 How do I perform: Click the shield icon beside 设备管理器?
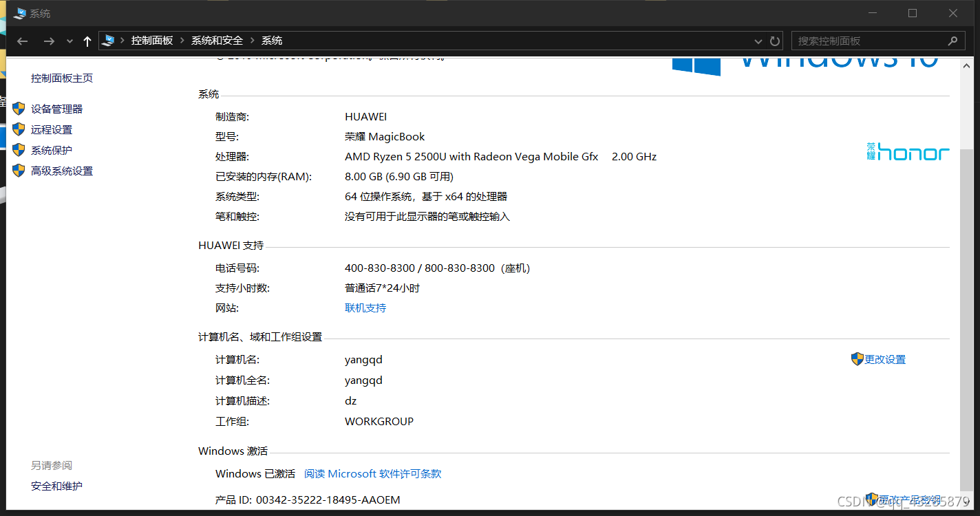19,109
